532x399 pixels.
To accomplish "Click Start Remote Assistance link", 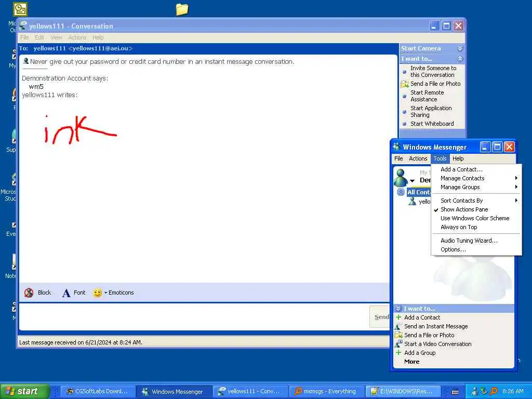I will tap(427, 96).
